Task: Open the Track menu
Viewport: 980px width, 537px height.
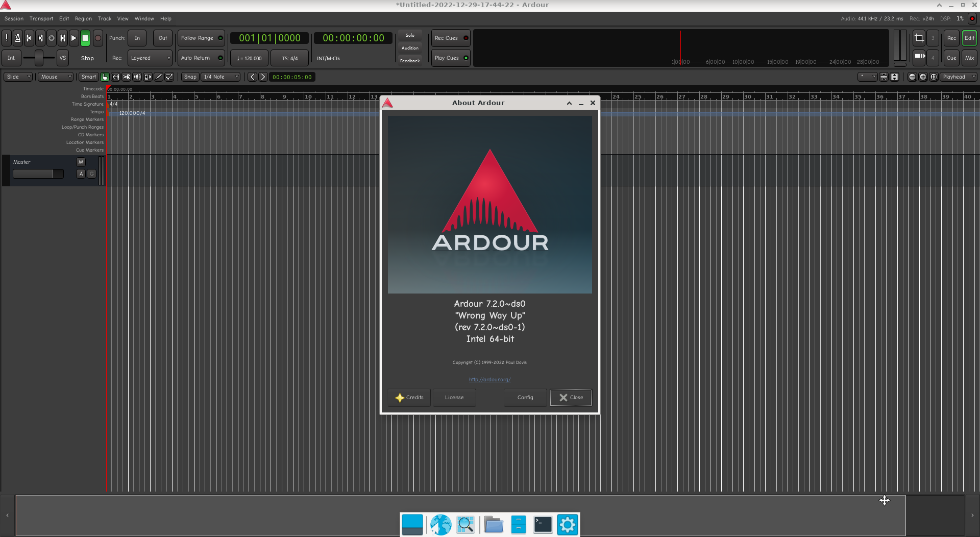Action: (x=105, y=19)
